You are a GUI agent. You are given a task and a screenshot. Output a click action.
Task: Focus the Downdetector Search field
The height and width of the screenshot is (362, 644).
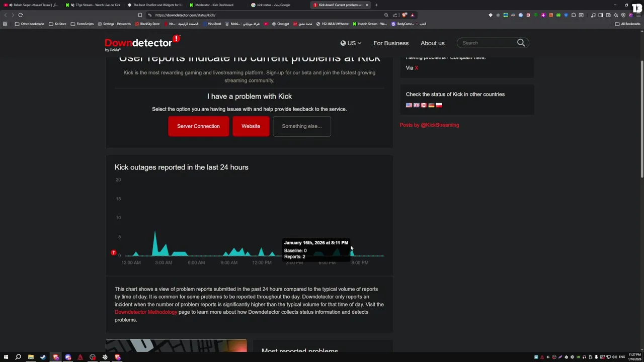tap(487, 43)
